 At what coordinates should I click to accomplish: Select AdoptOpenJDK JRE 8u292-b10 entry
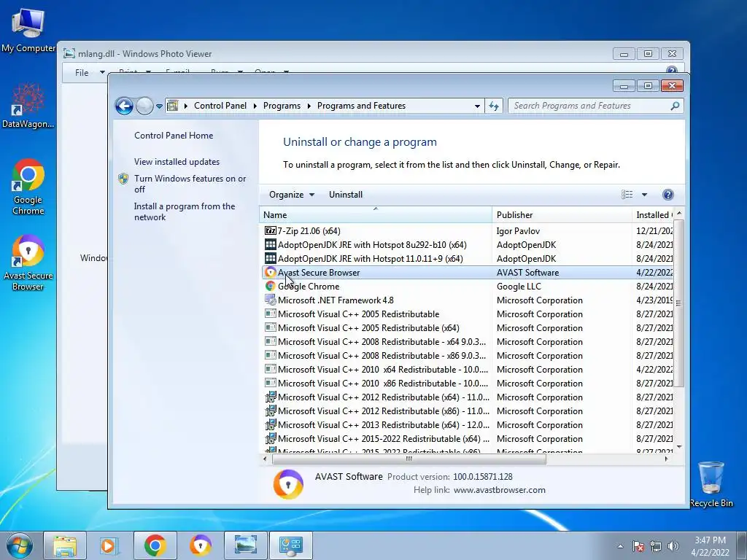click(x=371, y=245)
